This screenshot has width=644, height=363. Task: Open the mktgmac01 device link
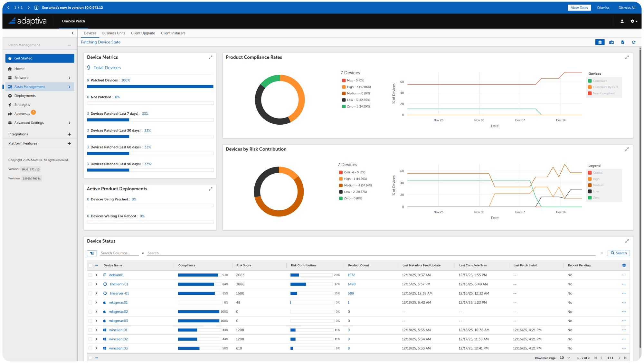[x=118, y=302]
